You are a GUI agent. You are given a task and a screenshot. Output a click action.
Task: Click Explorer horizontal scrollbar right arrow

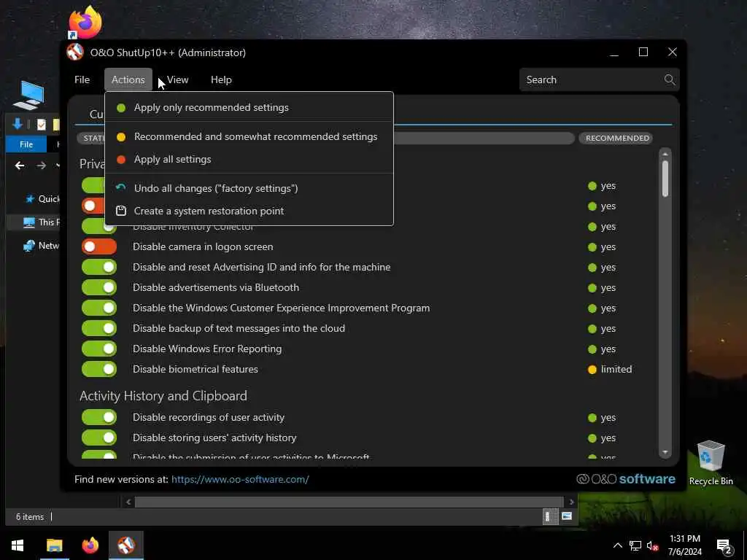click(571, 502)
